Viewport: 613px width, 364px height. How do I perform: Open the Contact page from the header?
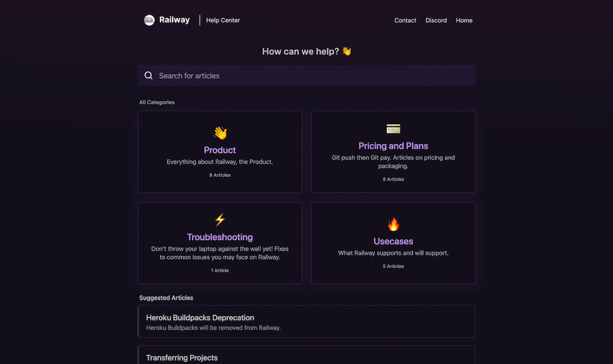pos(405,20)
